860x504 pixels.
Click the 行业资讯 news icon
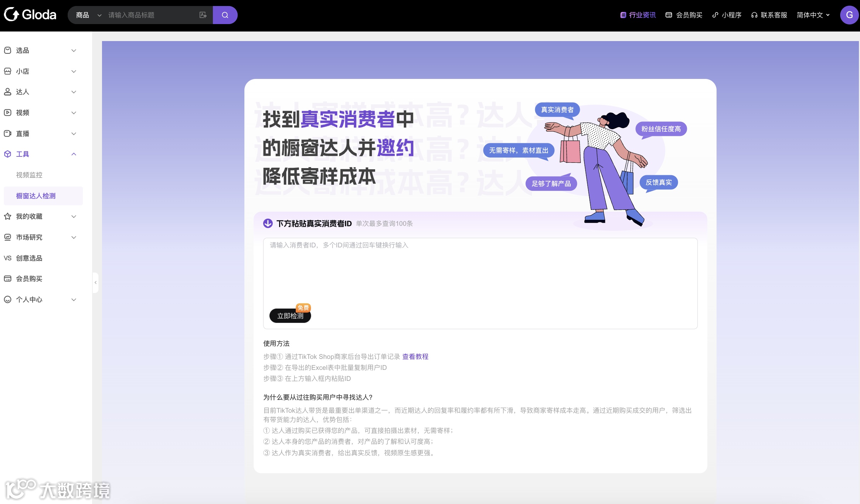pyautogui.click(x=623, y=15)
